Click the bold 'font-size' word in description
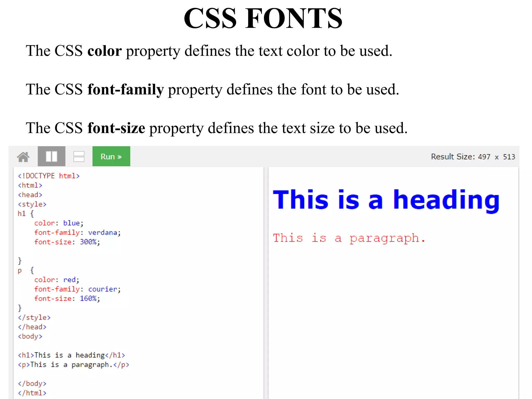Image resolution: width=532 pixels, height=399 pixels. (116, 128)
